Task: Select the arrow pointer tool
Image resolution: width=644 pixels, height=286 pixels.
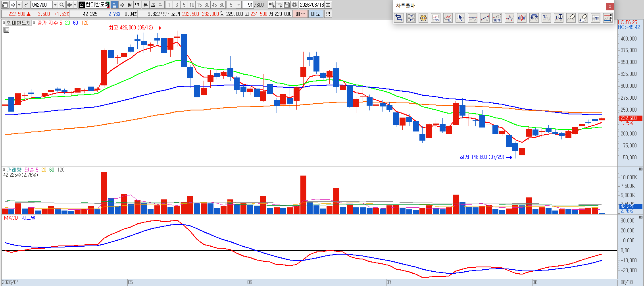Action: tap(460, 18)
